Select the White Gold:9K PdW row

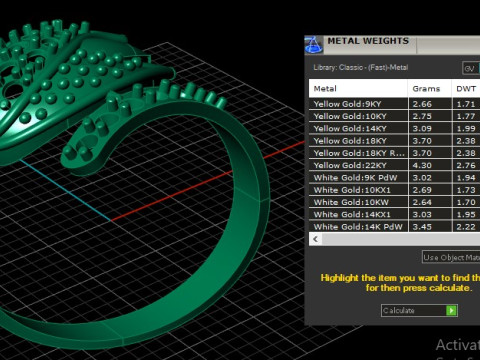click(x=394, y=178)
